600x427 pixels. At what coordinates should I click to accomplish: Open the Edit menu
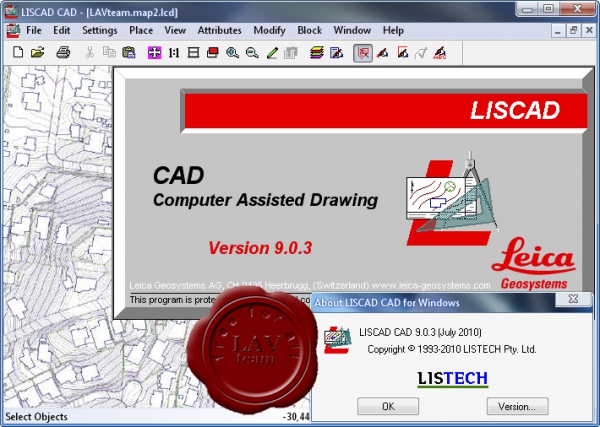[62, 30]
